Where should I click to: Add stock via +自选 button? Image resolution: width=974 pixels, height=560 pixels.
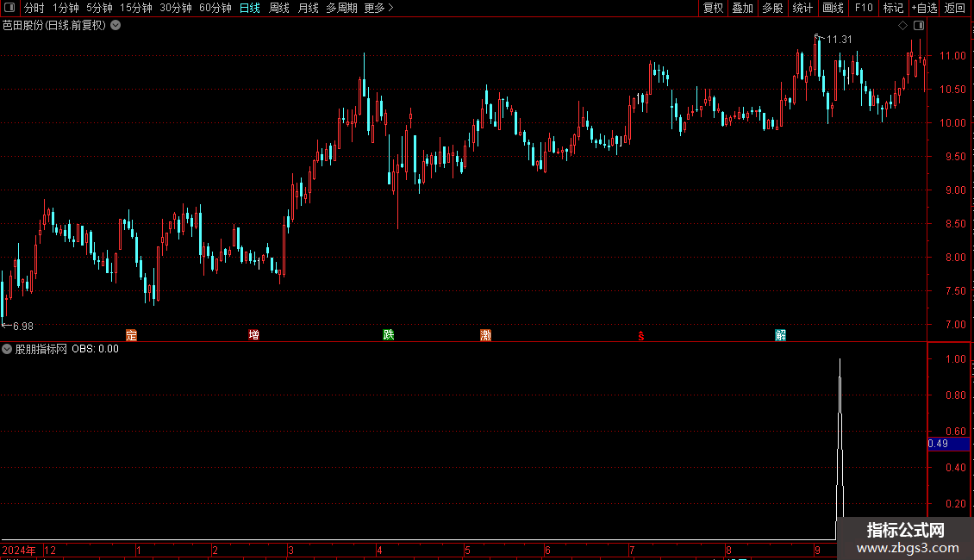[924, 8]
